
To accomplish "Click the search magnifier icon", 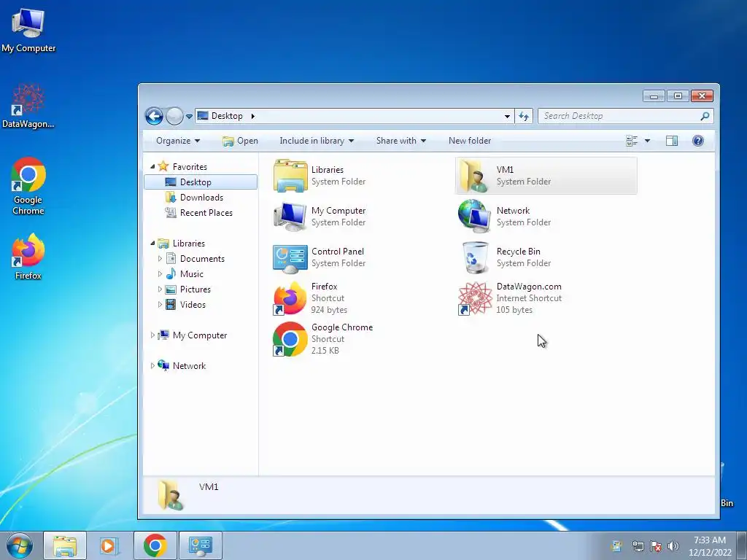I will [x=705, y=116].
